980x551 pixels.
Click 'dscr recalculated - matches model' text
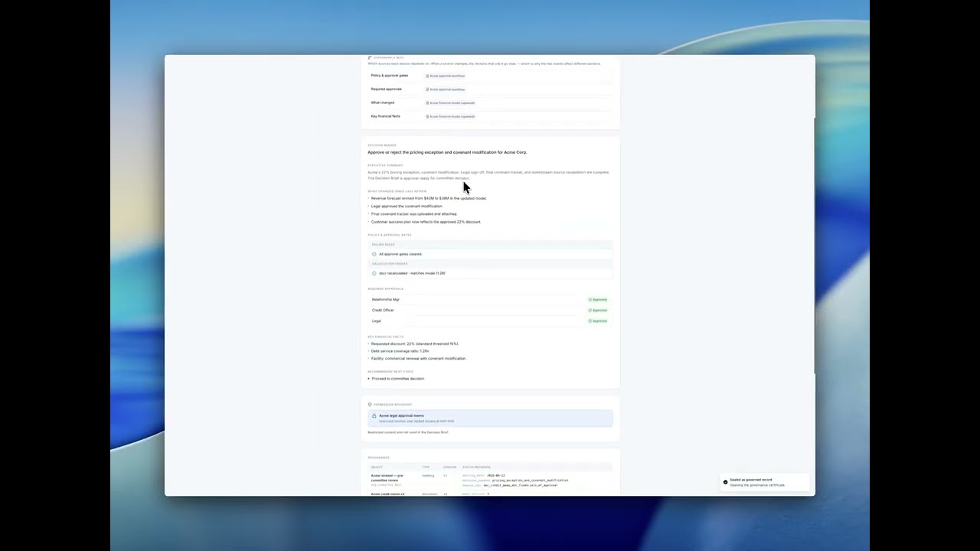412,273
